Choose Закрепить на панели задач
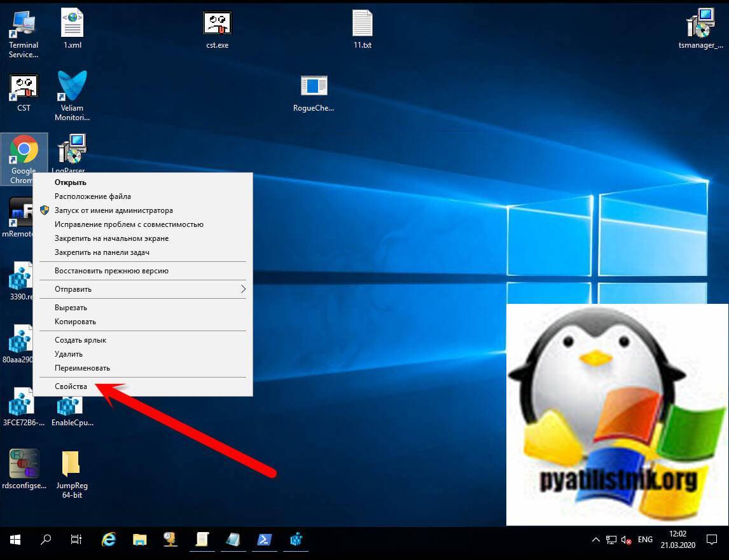The image size is (729, 560). [x=102, y=252]
